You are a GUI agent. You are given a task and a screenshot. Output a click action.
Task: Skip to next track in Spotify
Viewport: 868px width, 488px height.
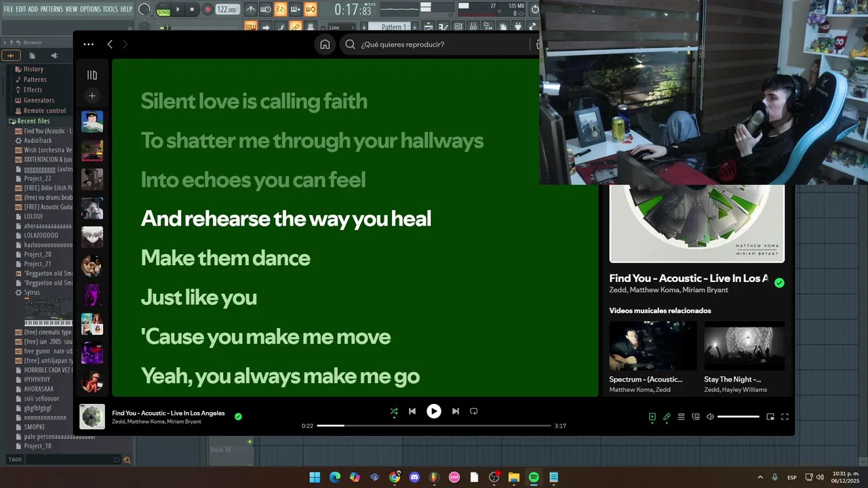click(x=456, y=411)
